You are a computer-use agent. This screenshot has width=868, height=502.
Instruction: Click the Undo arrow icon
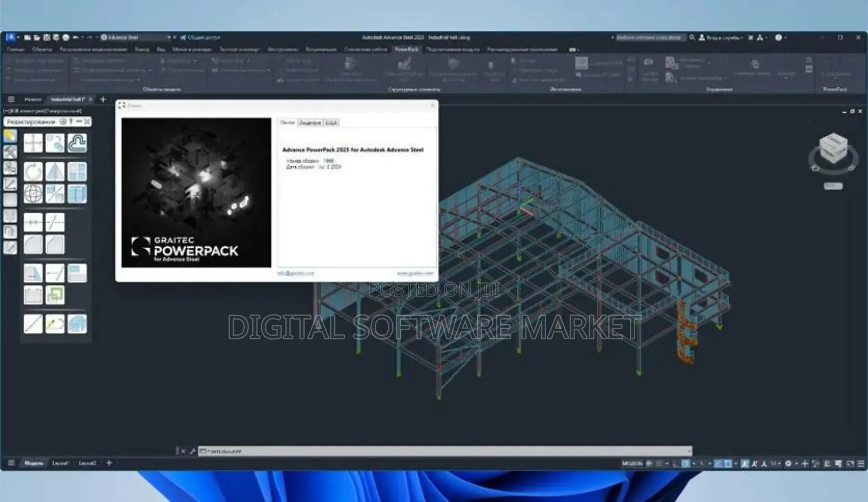click(76, 37)
